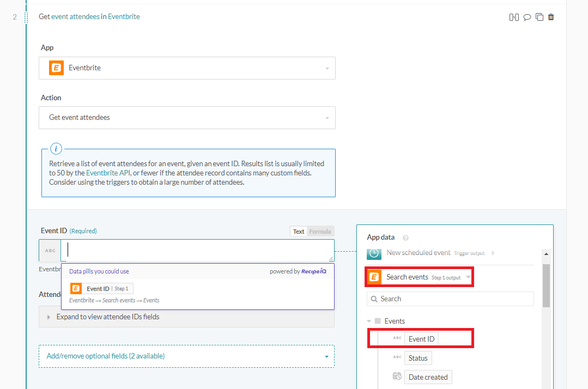Click the Eventbrite link in step title
This screenshot has width=588, height=389.
(124, 16)
